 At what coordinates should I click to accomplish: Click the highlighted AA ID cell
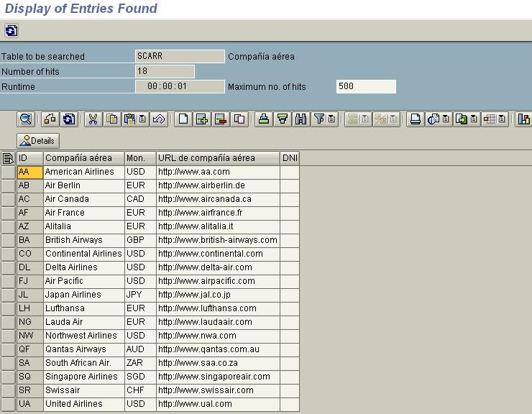point(30,172)
